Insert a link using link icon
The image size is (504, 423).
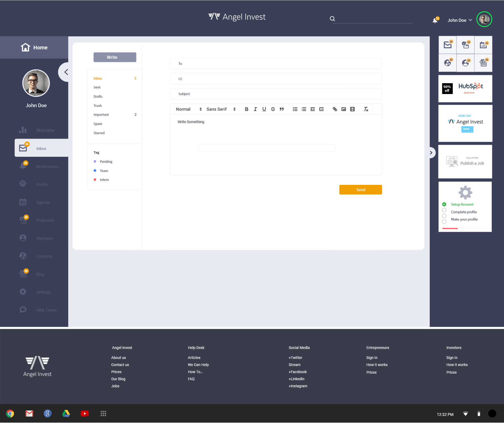coord(335,109)
